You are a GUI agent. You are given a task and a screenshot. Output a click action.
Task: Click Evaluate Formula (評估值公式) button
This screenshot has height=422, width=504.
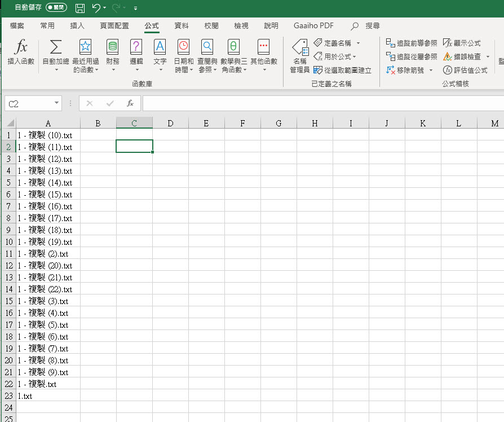point(465,70)
